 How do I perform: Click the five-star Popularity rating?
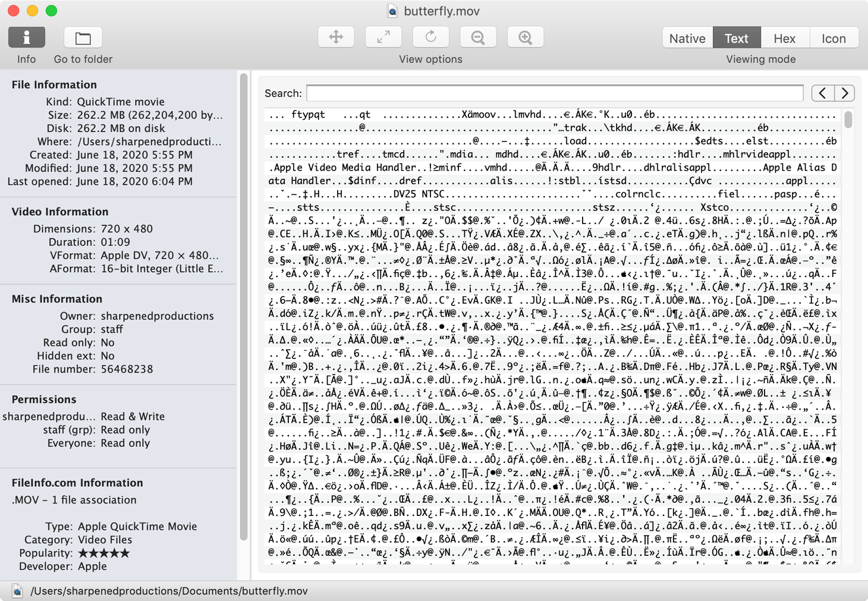click(x=103, y=553)
